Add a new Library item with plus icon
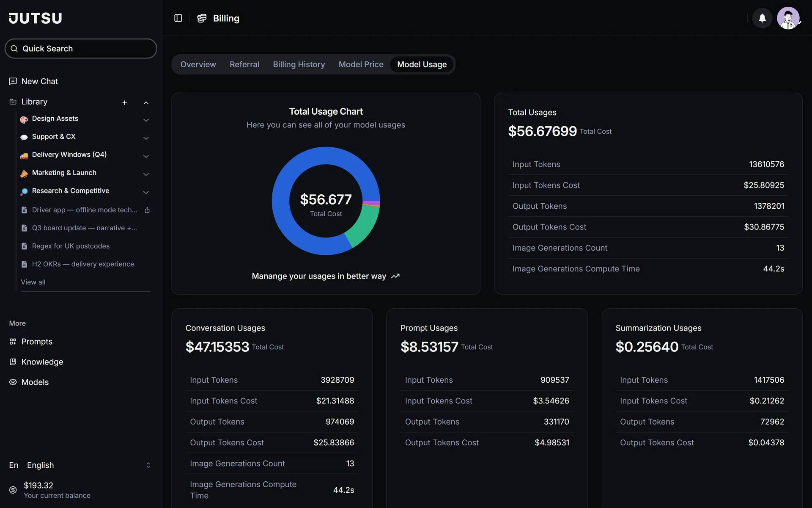Image resolution: width=812 pixels, height=508 pixels. click(124, 103)
